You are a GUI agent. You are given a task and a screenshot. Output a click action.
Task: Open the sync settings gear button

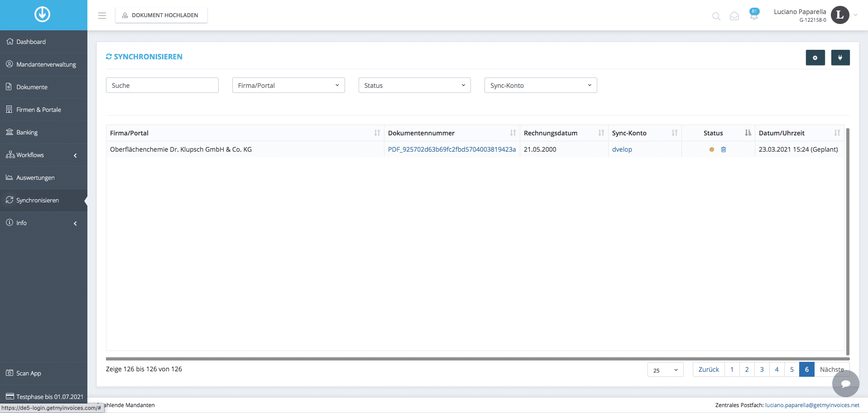click(815, 58)
